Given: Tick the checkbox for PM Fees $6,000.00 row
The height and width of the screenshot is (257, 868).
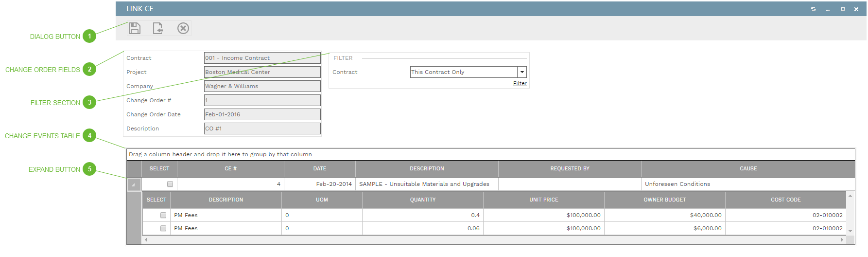Looking at the screenshot, I should click(x=163, y=228).
